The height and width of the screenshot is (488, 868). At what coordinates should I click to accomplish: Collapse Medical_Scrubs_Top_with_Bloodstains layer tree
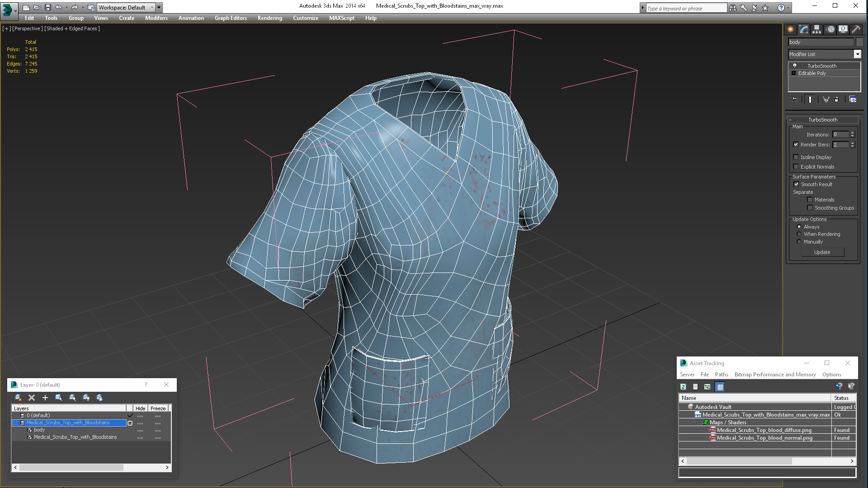pyautogui.click(x=15, y=423)
